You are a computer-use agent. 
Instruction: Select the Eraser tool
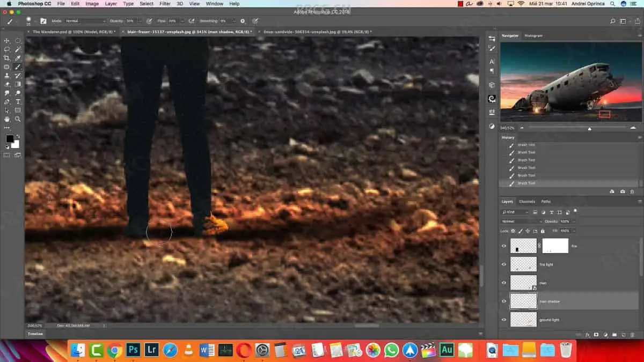(x=7, y=84)
